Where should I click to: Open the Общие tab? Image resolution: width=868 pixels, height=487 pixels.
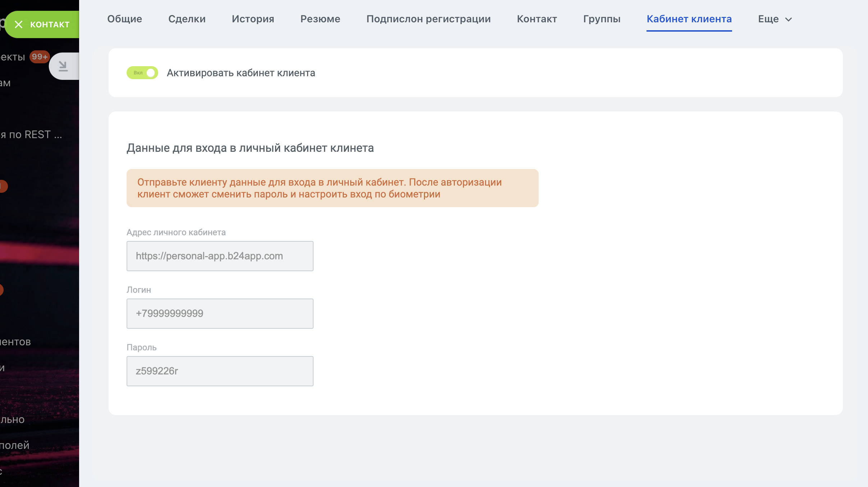[x=124, y=19]
